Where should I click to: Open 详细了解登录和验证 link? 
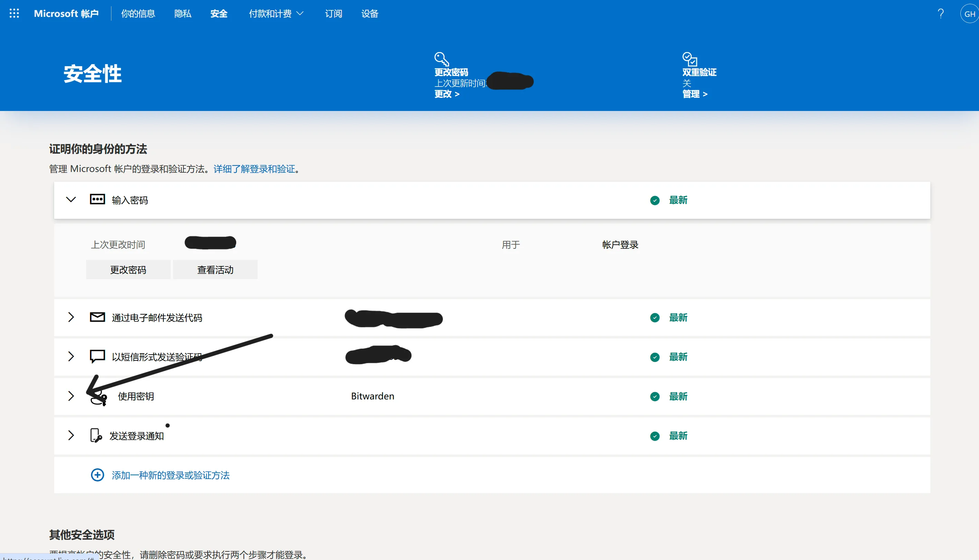254,169
